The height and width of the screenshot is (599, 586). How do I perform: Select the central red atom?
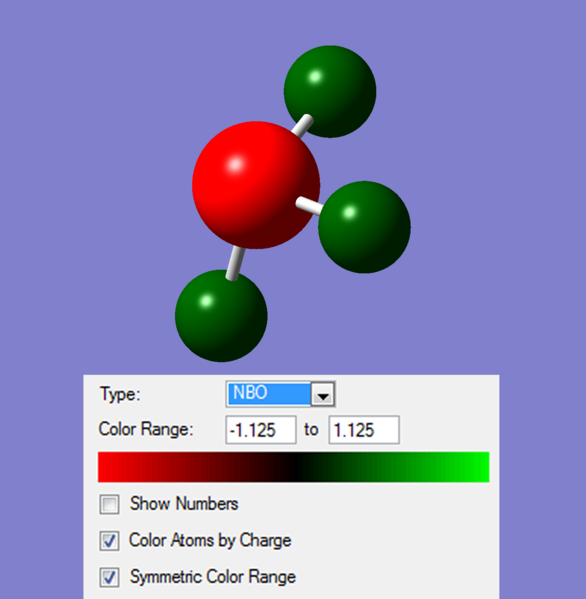[256, 185]
